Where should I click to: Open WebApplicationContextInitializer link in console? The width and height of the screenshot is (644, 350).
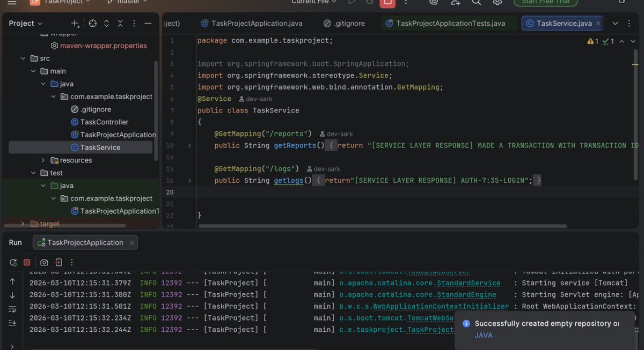(441, 307)
